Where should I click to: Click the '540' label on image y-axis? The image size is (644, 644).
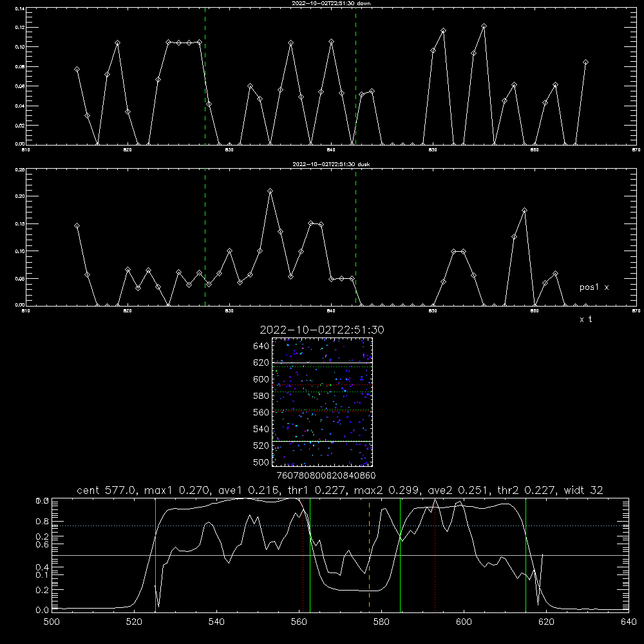261,429
